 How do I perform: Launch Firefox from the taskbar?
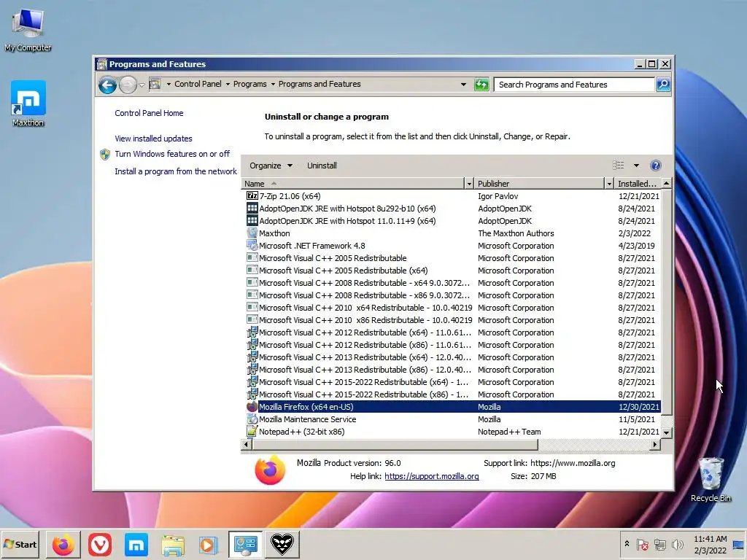63,544
